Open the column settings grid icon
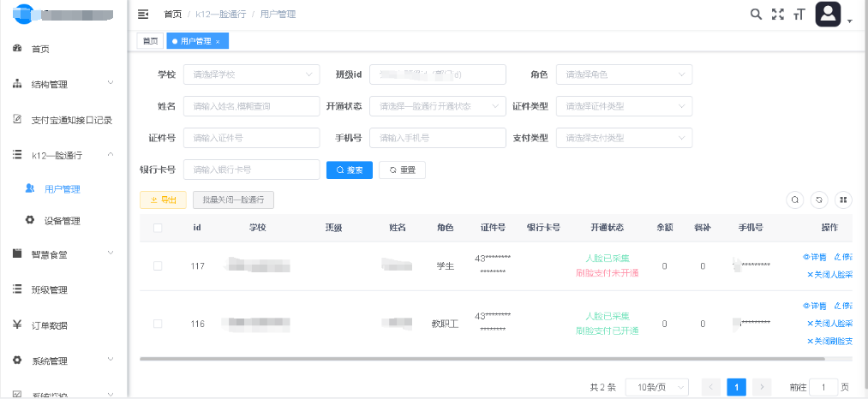 click(x=843, y=199)
